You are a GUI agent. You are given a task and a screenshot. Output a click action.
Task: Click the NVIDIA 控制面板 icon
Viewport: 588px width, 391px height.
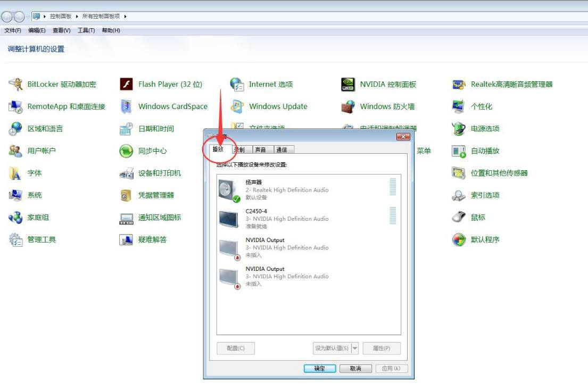click(347, 84)
